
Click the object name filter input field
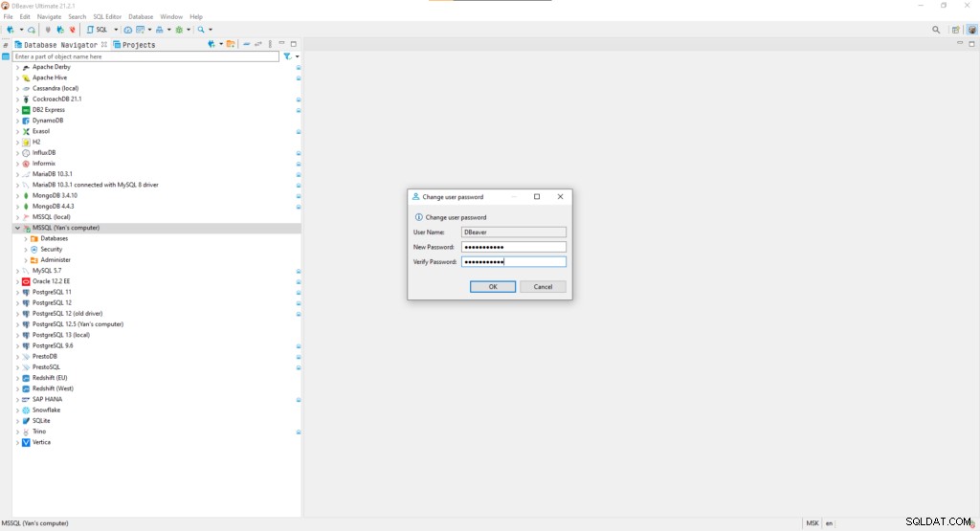coord(145,56)
